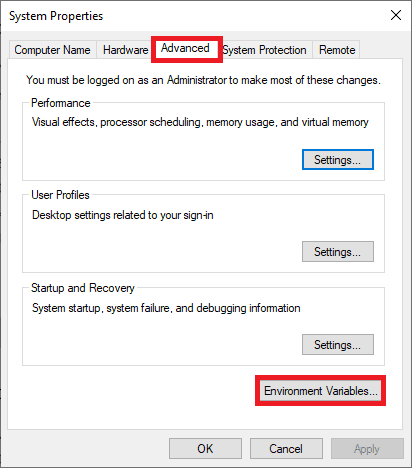Click the 'Visual effects, processor scheduling' description

[x=200, y=122]
